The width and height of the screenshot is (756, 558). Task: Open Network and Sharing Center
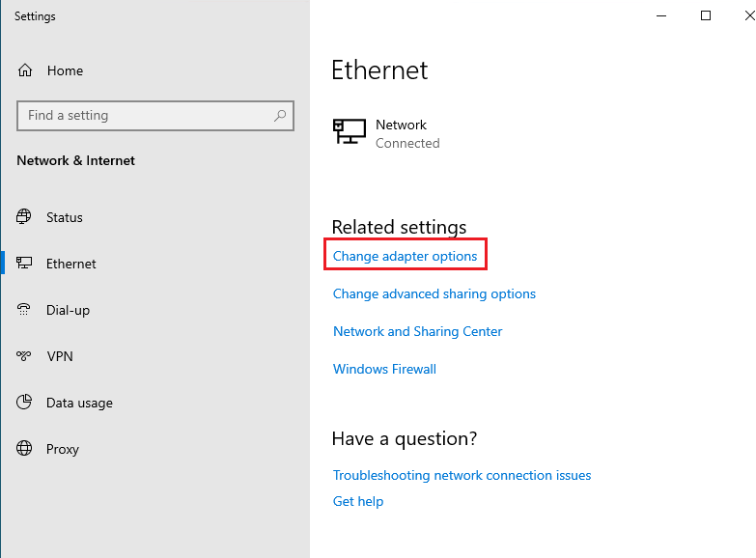point(417,331)
